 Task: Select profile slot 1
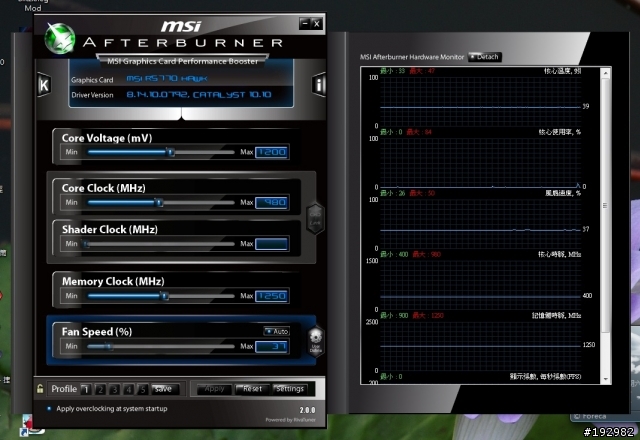point(86,389)
